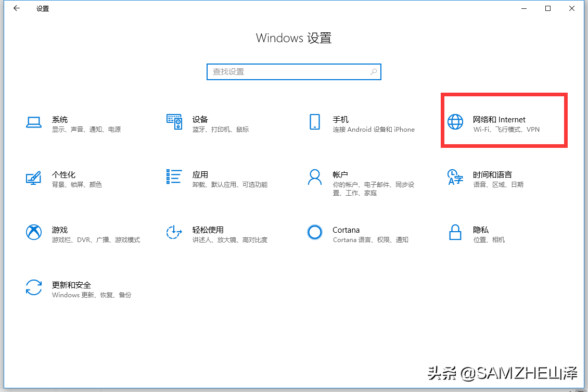Click the text 连接 Android 设备和 iPhone
This screenshot has height=392, width=588.
pos(374,130)
